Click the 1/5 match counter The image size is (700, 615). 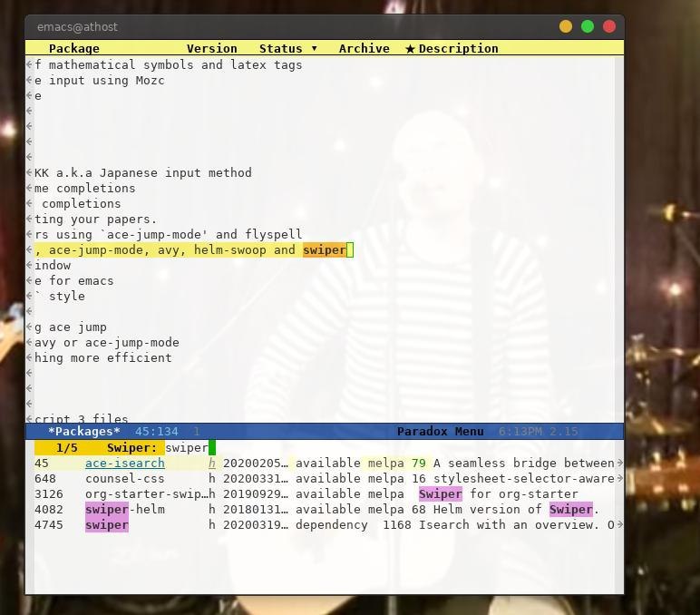pyautogui.click(x=66, y=447)
